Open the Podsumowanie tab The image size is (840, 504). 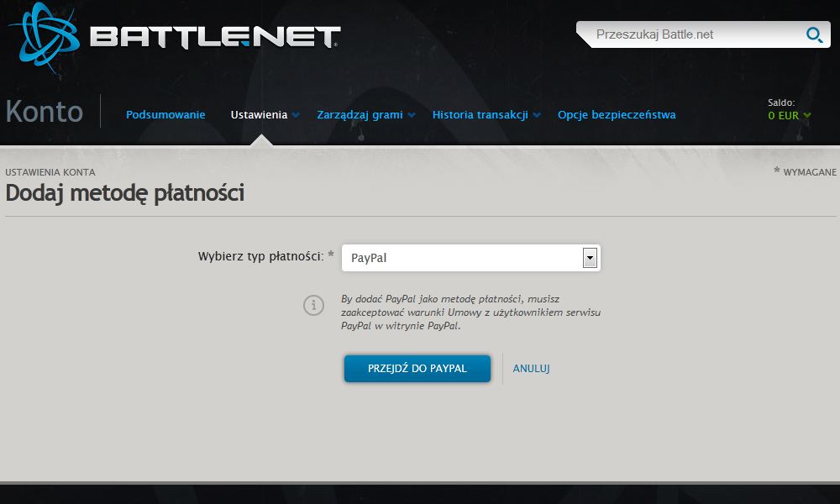[165, 115]
